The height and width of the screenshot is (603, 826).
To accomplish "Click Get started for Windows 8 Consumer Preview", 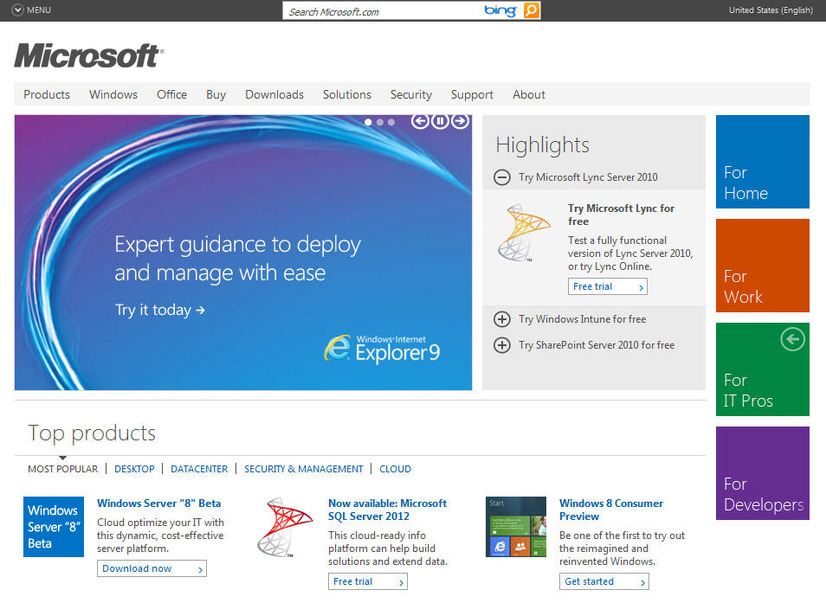I will click(604, 581).
